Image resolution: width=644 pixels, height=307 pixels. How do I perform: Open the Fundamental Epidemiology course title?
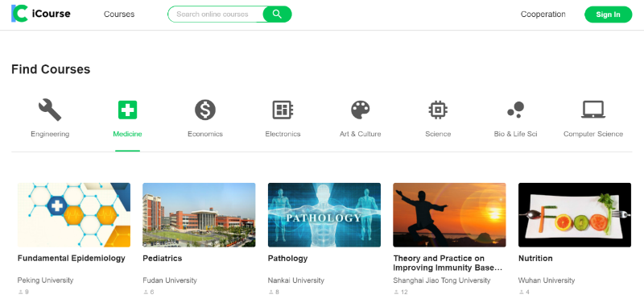click(72, 259)
